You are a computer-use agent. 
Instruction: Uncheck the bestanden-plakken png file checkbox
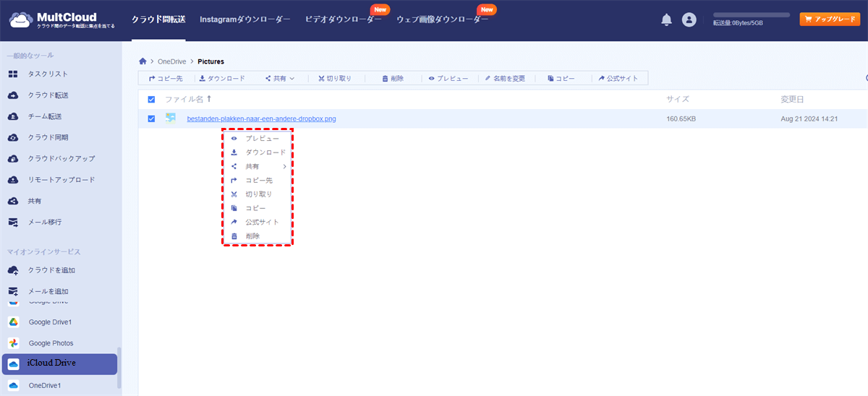[151, 119]
